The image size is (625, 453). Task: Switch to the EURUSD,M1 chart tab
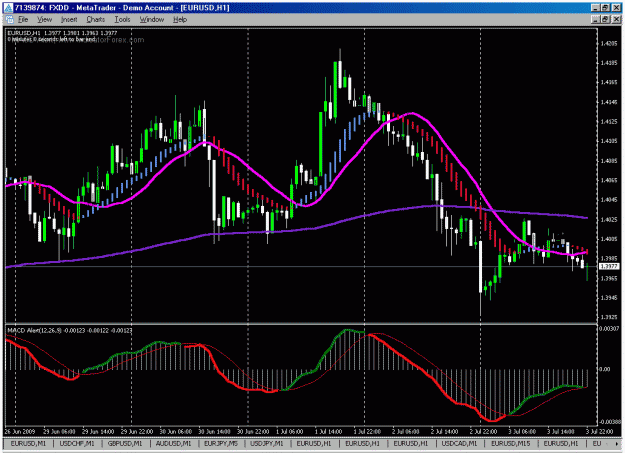click(x=28, y=443)
